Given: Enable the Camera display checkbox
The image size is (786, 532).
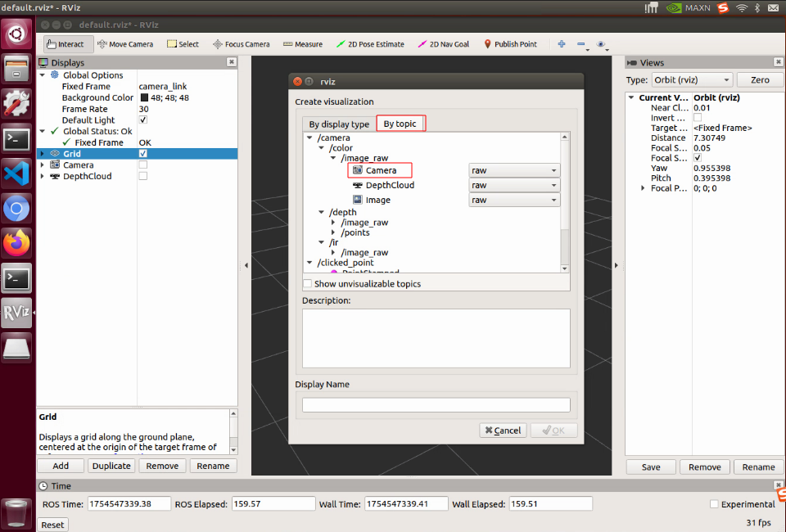Looking at the screenshot, I should 142,165.
